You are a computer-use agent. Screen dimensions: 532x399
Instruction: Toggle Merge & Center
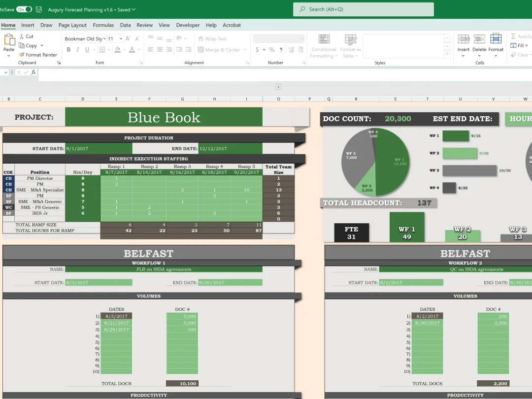coord(220,50)
